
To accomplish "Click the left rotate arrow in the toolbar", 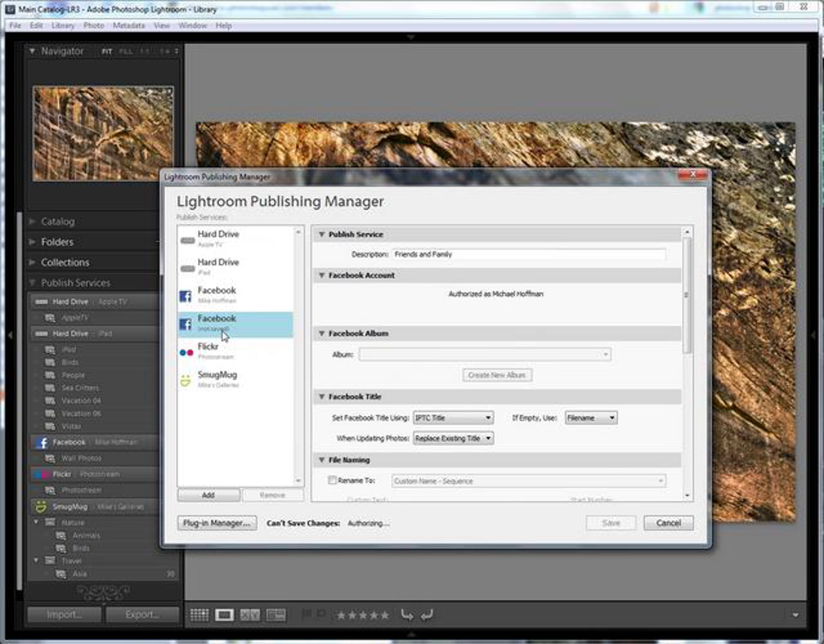I will point(407,615).
